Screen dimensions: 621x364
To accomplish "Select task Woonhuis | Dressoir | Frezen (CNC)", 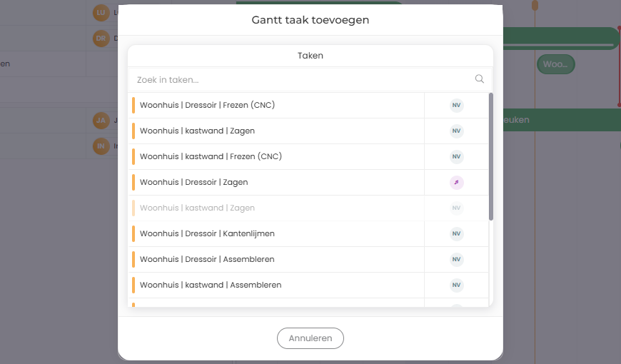I will pyautogui.click(x=207, y=106).
